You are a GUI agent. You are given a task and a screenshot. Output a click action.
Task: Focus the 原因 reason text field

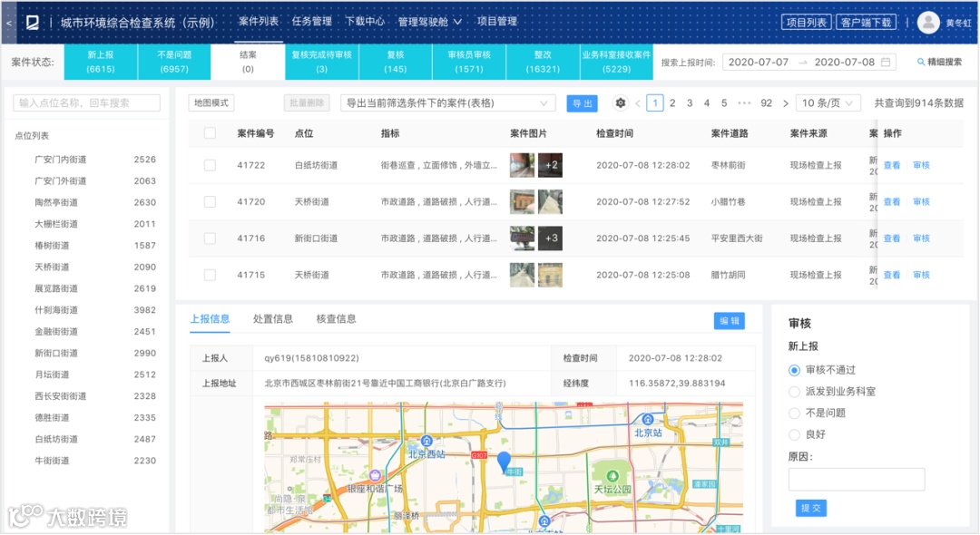pyautogui.click(x=857, y=480)
